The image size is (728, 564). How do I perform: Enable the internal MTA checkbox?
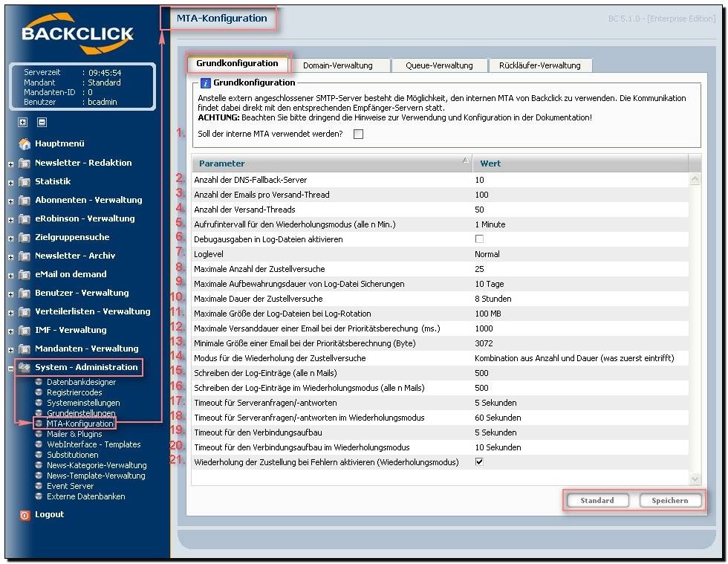pos(358,134)
